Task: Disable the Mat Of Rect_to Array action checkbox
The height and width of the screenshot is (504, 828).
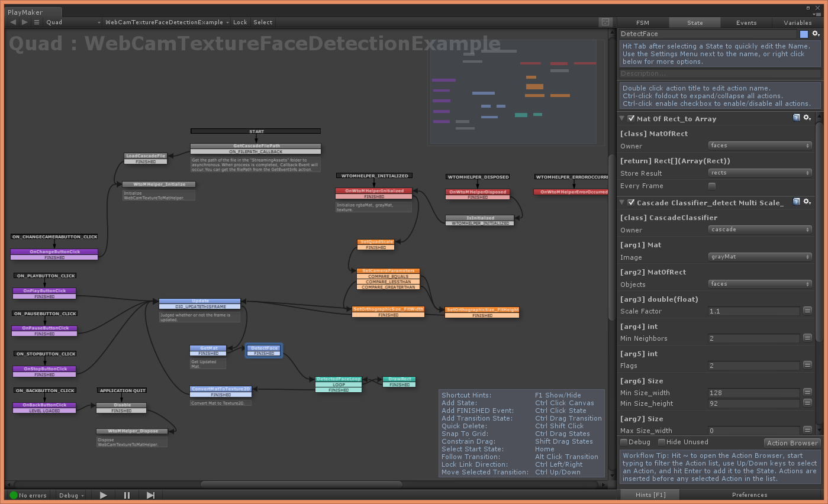Action: 631,118
